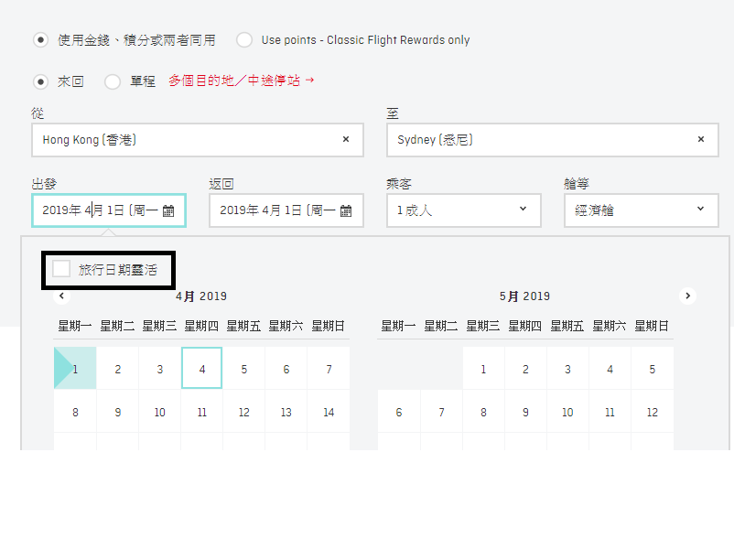734x560 pixels.
Task: Expand the 1 成人 passengers dropdown
Action: (x=464, y=210)
